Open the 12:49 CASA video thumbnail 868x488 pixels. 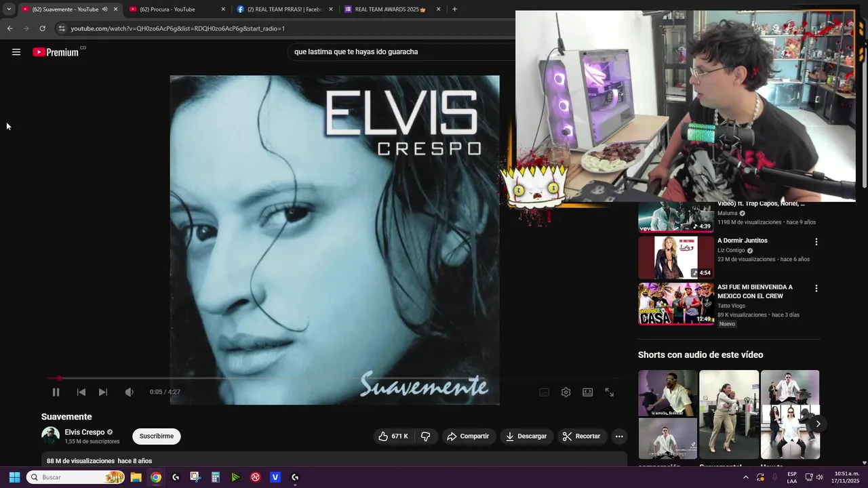(x=676, y=304)
